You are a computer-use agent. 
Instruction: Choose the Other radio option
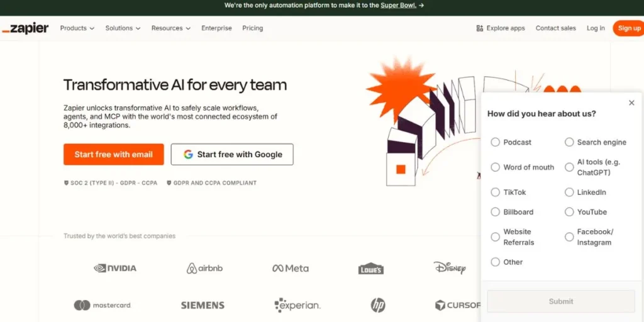point(496,262)
